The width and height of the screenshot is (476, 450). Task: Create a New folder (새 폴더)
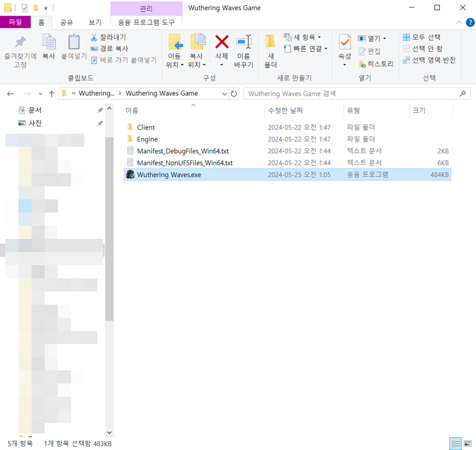click(270, 51)
